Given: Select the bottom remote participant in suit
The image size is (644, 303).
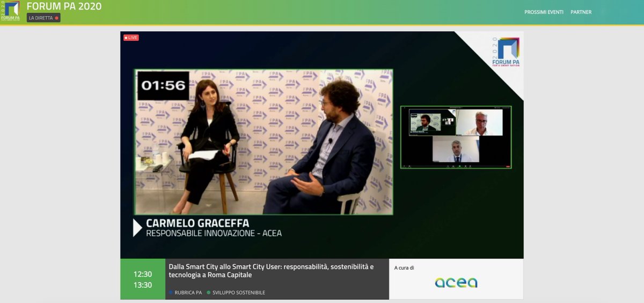Looking at the screenshot, I should click(x=456, y=149).
